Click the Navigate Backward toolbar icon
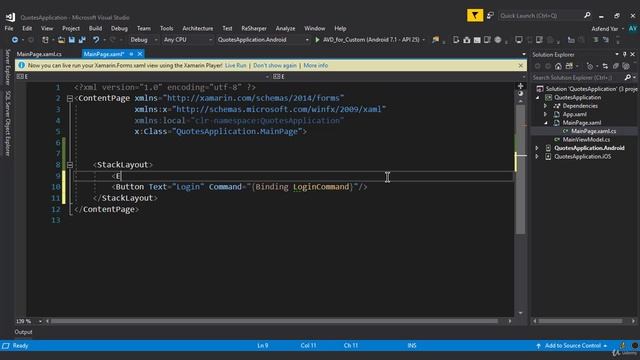 (x=15, y=40)
